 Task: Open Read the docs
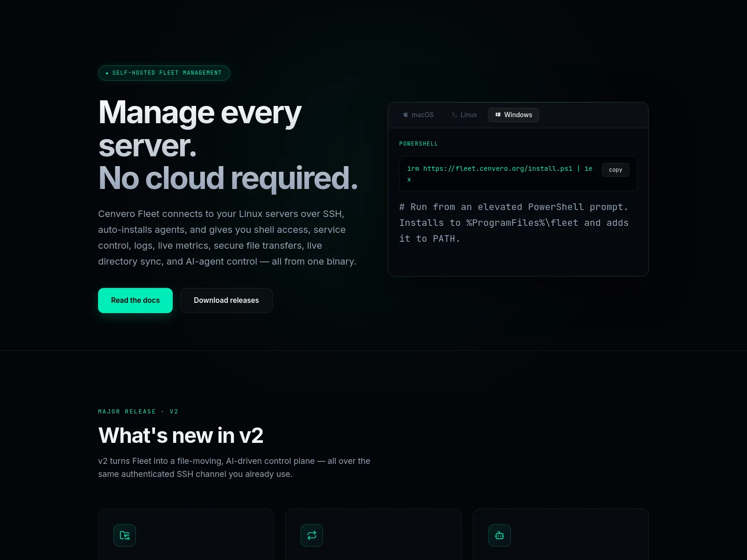coord(135,301)
